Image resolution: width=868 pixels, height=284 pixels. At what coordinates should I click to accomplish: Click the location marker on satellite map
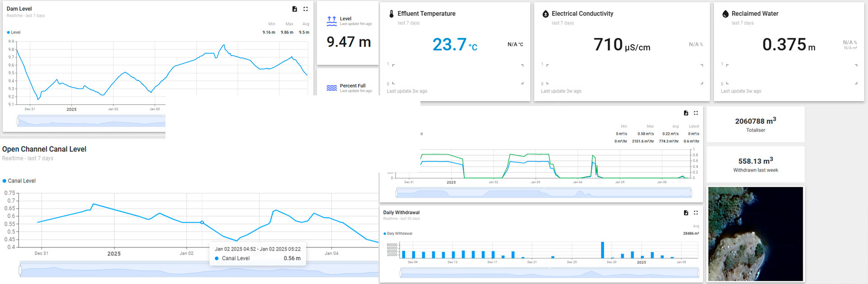pyautogui.click(x=753, y=233)
